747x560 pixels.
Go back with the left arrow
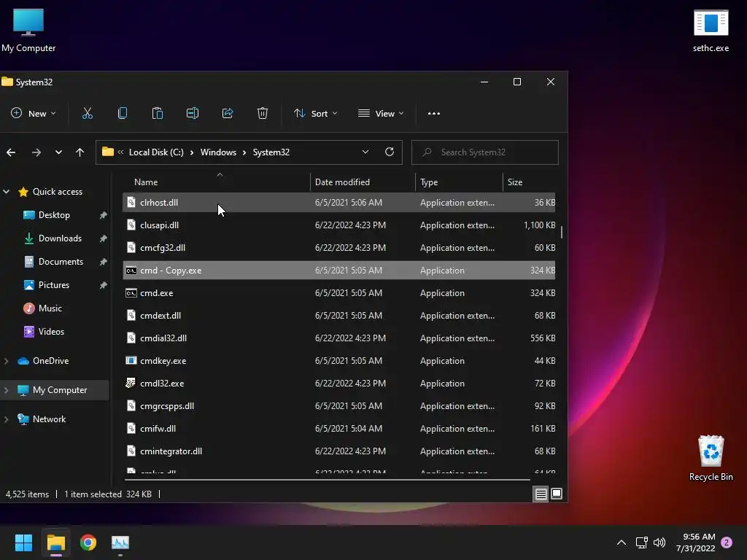point(11,152)
